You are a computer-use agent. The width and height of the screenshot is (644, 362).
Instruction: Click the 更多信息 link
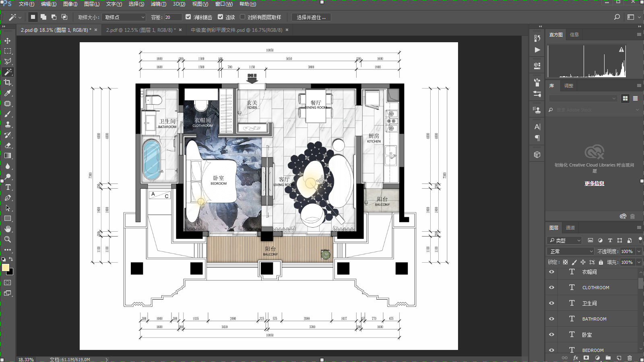click(594, 183)
